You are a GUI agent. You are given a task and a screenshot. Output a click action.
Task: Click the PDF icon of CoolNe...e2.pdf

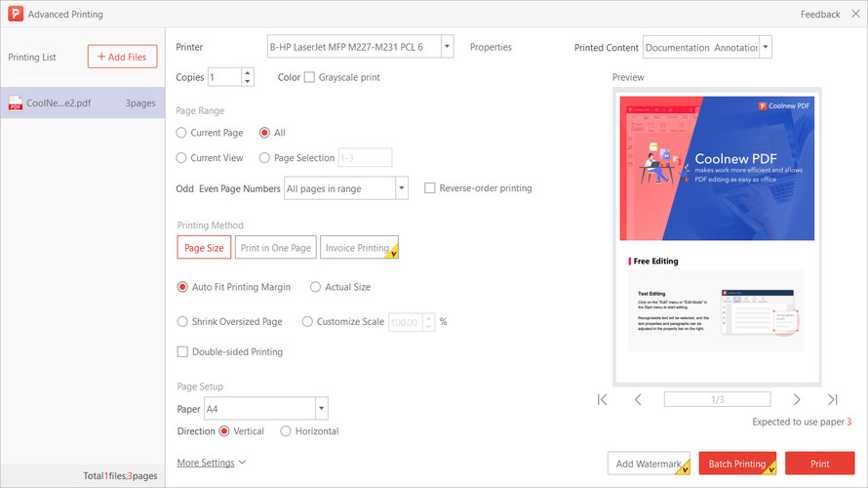coord(16,103)
